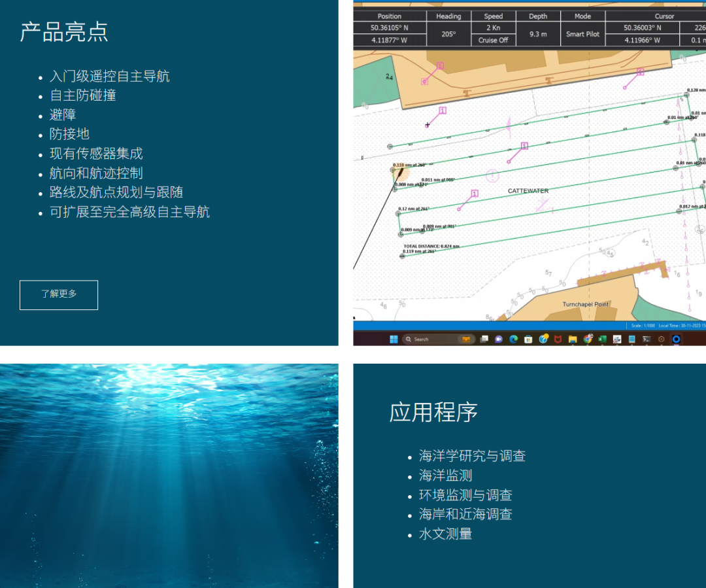Click the 海岸和近海调查 list item
Screen dimensions: 706x588
coord(465,515)
